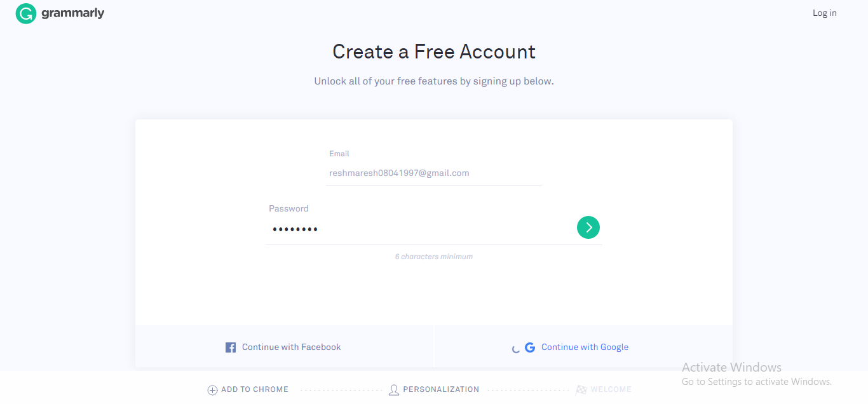Click the loading spinner beside Google
This screenshot has height=404, width=868.
coord(516,348)
